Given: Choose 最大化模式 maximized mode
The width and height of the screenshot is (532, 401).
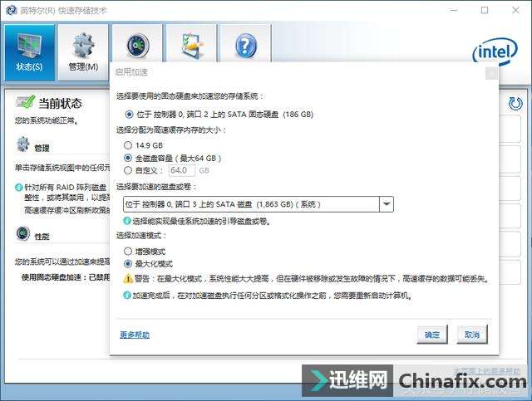Looking at the screenshot, I should 128,263.
